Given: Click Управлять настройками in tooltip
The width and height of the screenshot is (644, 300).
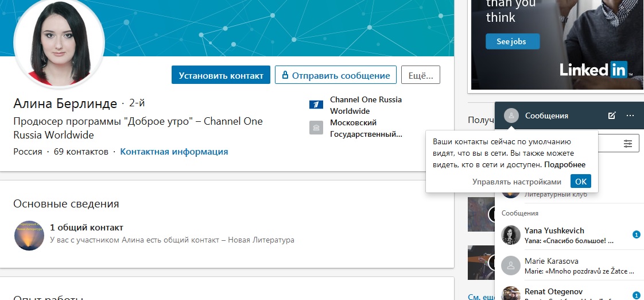Looking at the screenshot, I should [x=517, y=182].
